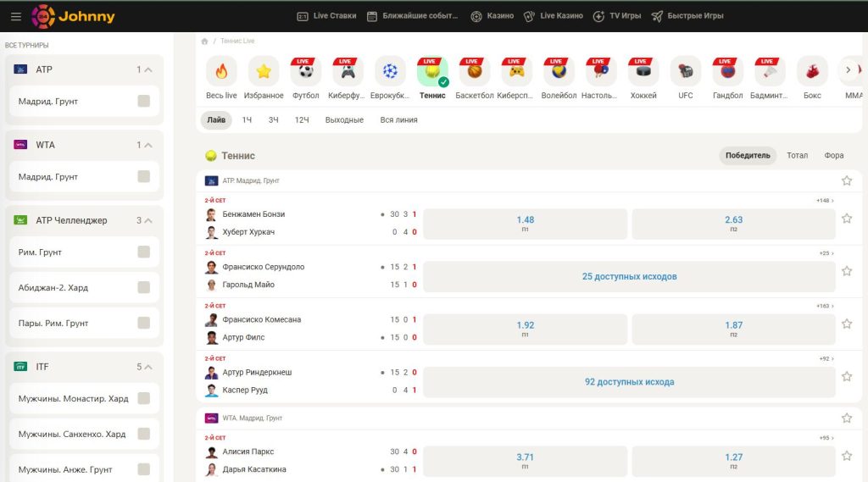Screen dimensions: 868x482
Task: Open Live Казино section
Action: [553, 16]
